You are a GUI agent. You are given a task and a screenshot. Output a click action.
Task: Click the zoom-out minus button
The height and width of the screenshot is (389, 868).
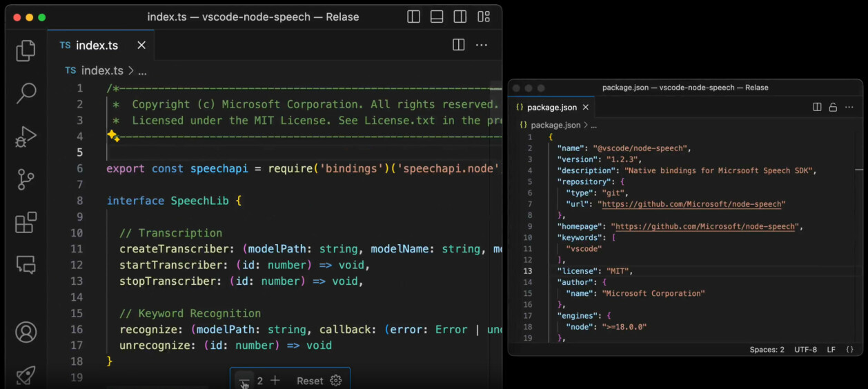[244, 381]
